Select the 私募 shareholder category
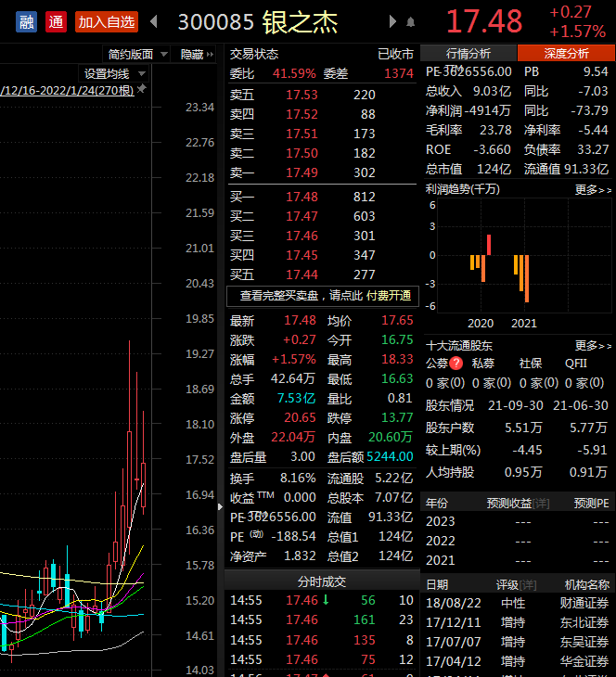616x677 pixels. 483,364
